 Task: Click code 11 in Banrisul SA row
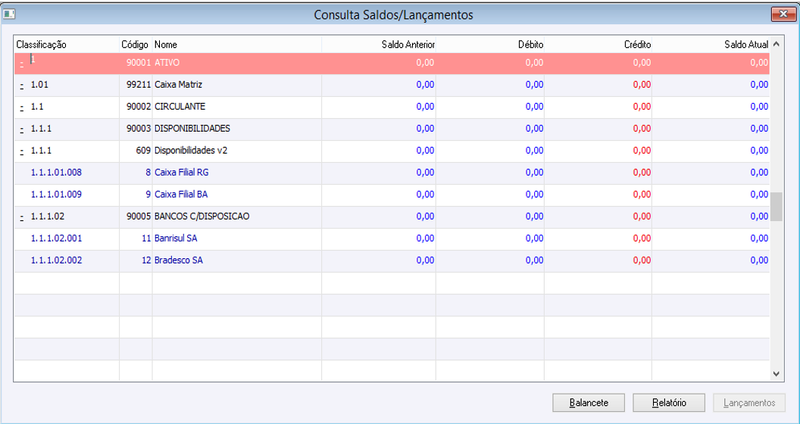click(x=146, y=238)
